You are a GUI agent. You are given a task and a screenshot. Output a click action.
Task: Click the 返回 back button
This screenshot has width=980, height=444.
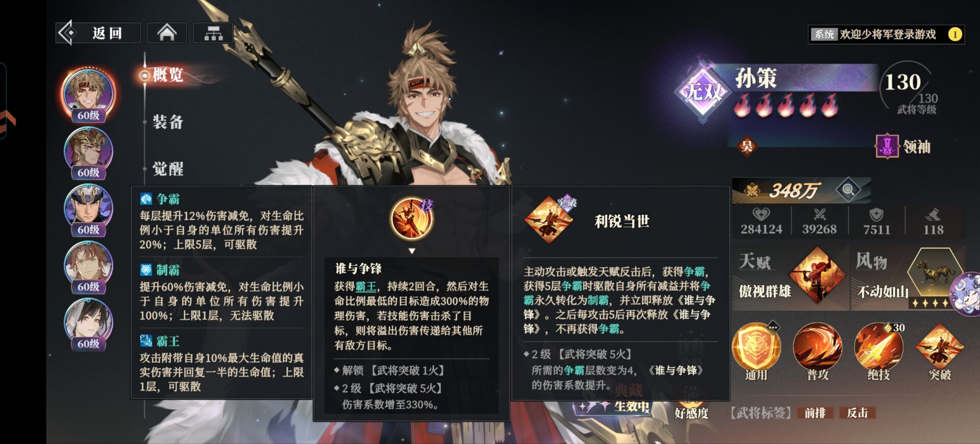coord(98,33)
